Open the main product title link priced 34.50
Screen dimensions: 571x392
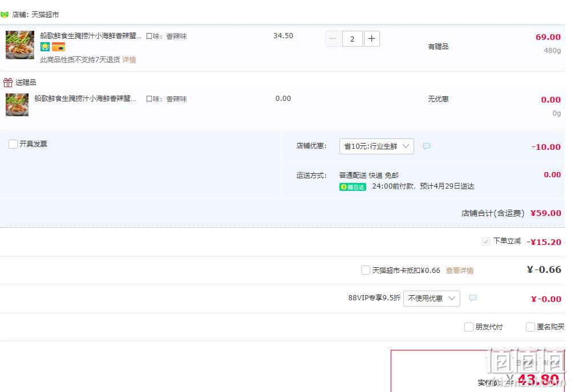click(x=91, y=36)
